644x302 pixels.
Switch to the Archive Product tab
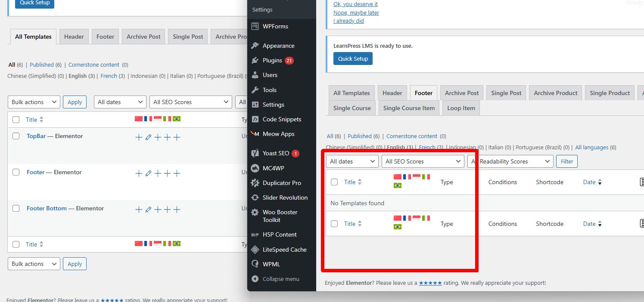556,93
